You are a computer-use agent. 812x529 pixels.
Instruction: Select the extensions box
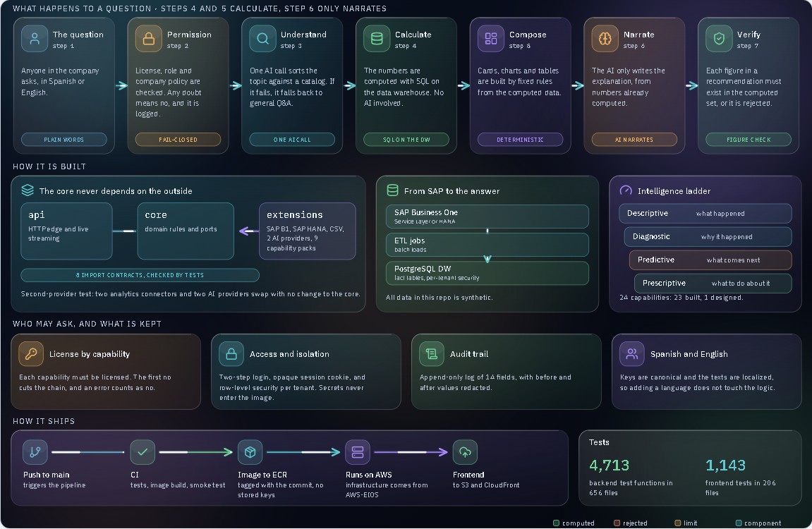(307, 231)
